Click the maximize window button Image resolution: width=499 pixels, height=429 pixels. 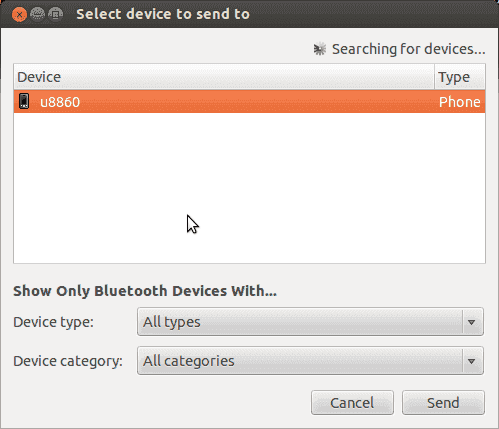[x=56, y=14]
